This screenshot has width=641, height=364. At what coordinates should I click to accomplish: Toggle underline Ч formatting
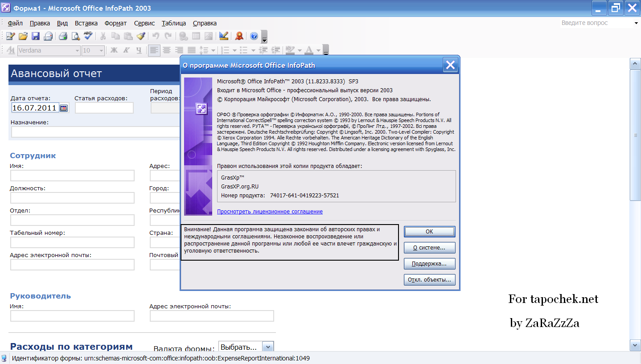click(139, 50)
